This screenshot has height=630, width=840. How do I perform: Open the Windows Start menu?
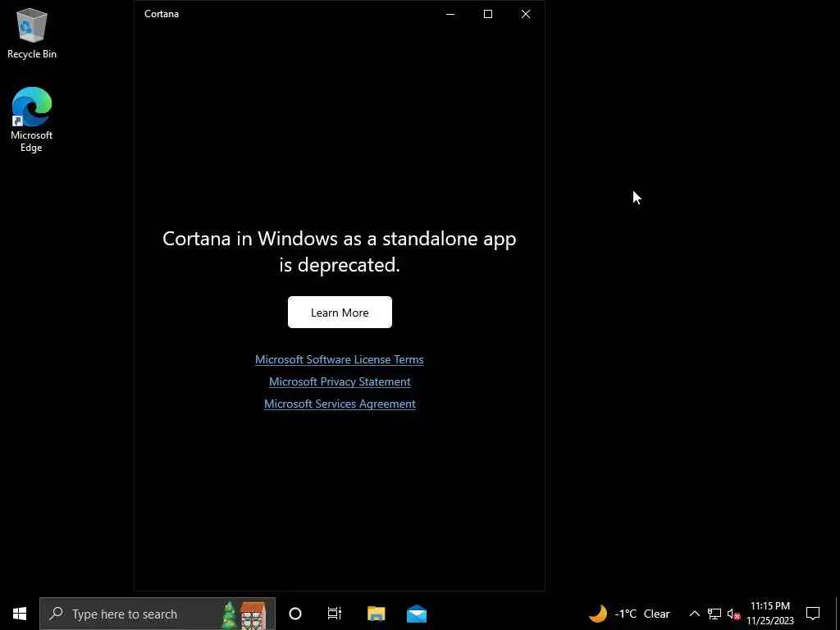(x=20, y=614)
